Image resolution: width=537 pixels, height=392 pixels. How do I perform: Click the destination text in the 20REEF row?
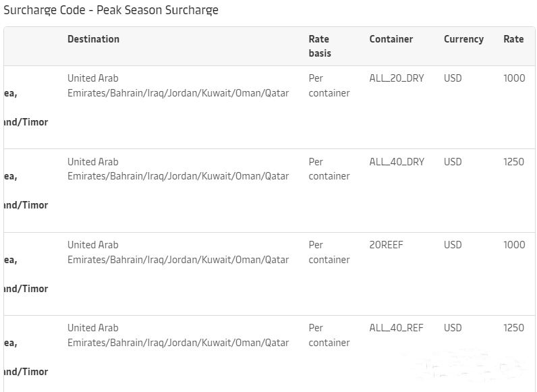178,252
